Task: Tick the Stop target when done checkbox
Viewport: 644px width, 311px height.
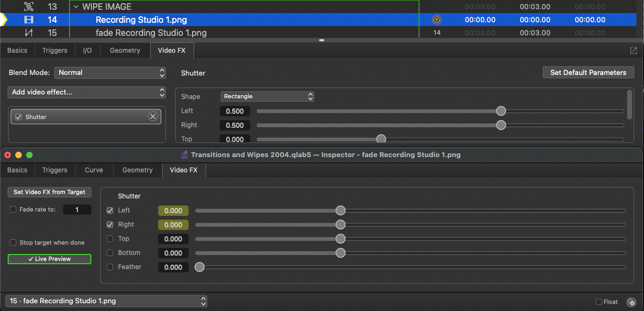Action: tap(13, 242)
